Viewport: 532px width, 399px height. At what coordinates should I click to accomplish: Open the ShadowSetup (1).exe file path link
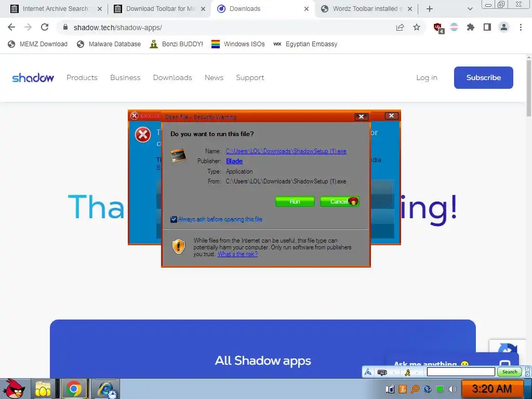coord(286,151)
